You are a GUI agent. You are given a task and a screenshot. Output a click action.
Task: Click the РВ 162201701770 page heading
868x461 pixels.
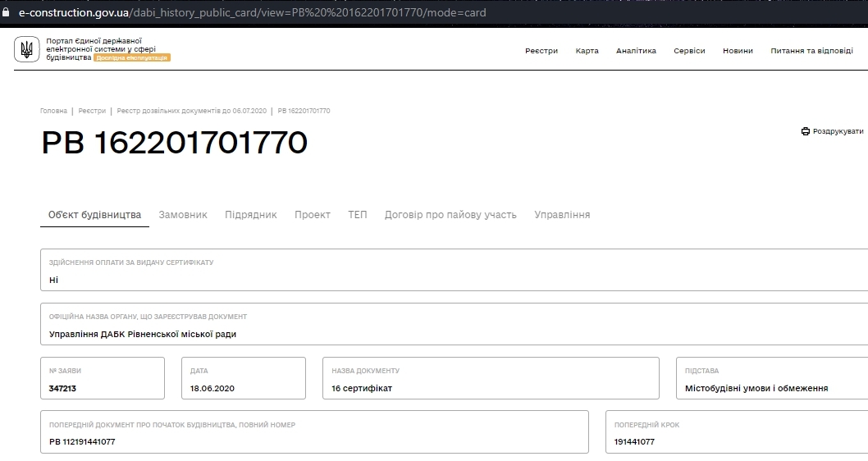coord(175,143)
